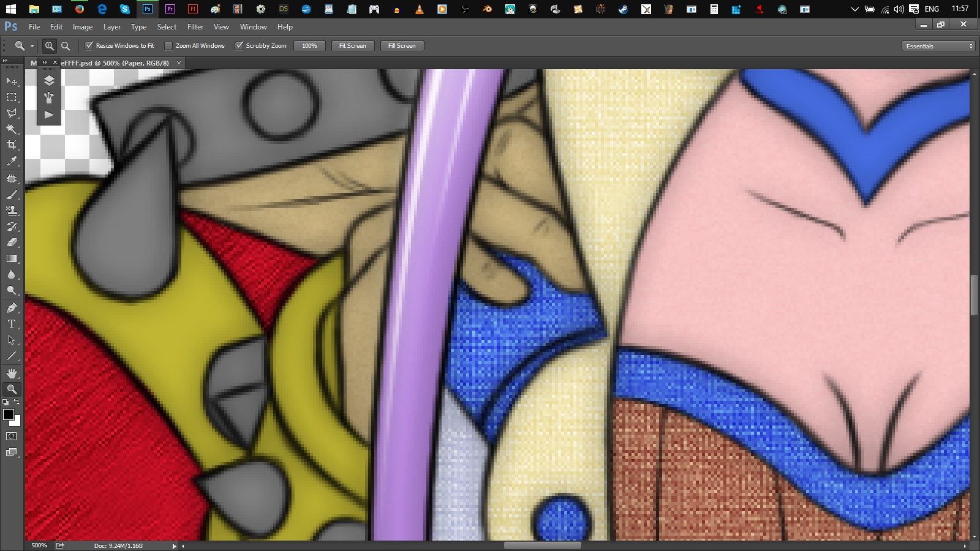
Task: Select the Dodge tool
Action: point(12,290)
